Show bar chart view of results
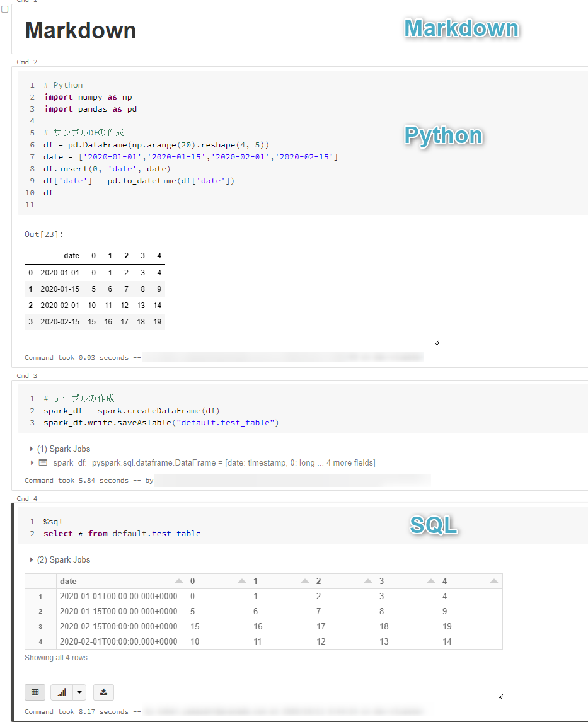588x722 pixels. point(62,692)
